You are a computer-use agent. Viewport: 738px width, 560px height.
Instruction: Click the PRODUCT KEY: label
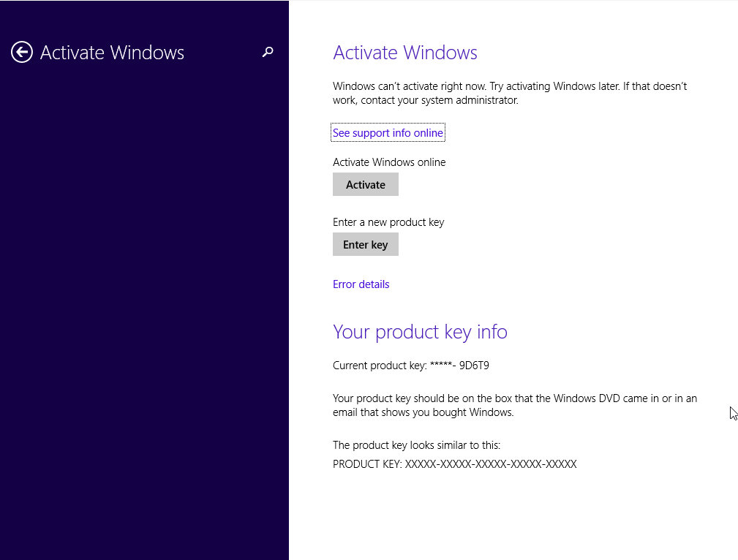367,464
